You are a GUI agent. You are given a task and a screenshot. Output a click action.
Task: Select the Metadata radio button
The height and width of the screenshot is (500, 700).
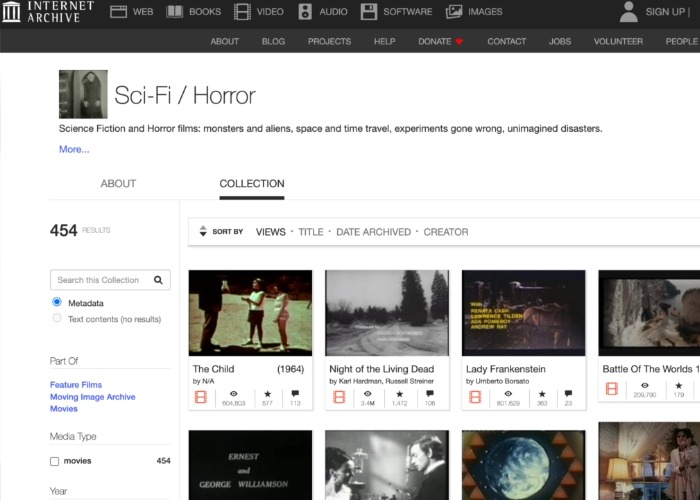click(57, 302)
